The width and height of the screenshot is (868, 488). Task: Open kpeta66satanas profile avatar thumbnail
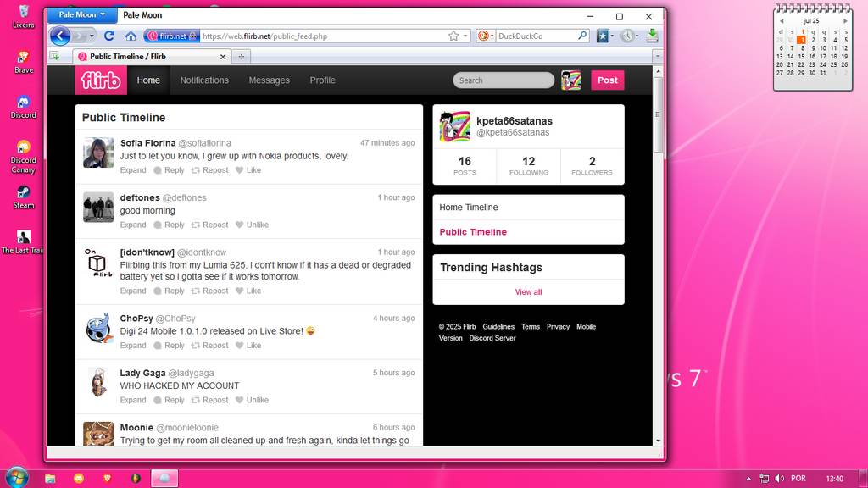coord(454,126)
